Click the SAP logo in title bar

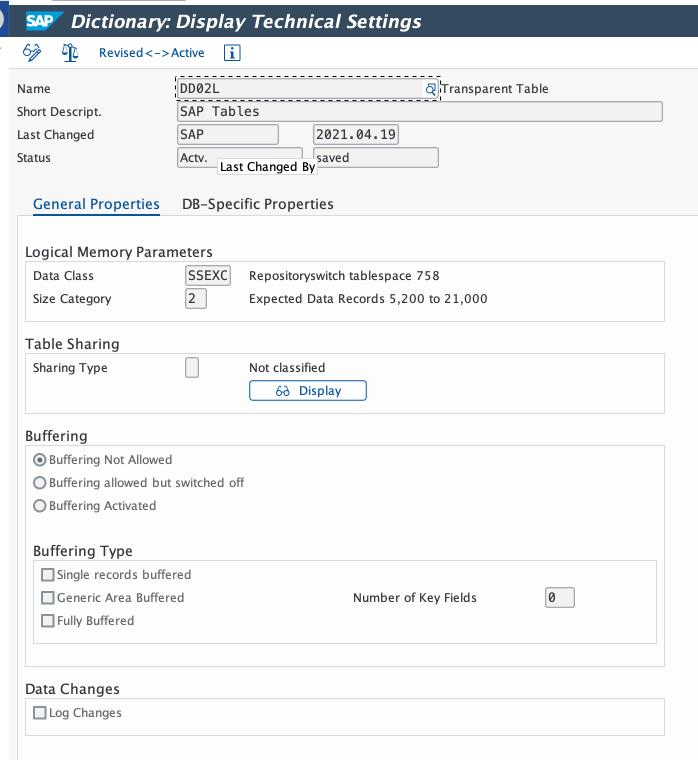click(44, 21)
